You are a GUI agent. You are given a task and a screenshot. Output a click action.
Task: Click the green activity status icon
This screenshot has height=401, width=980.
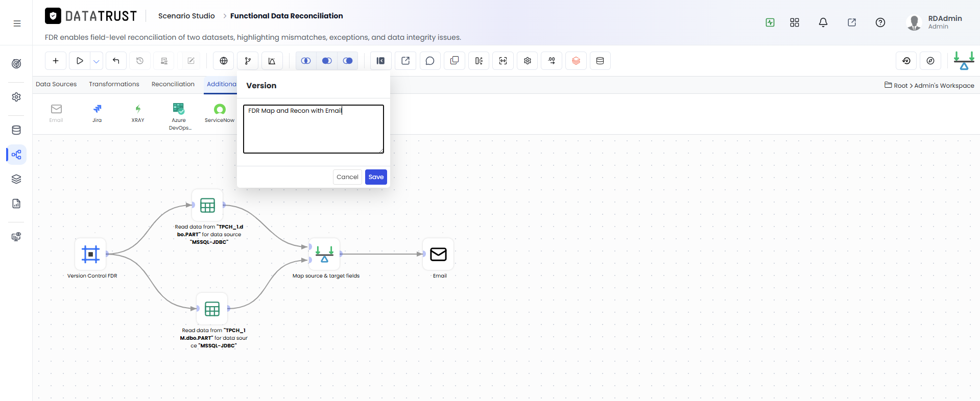770,22
